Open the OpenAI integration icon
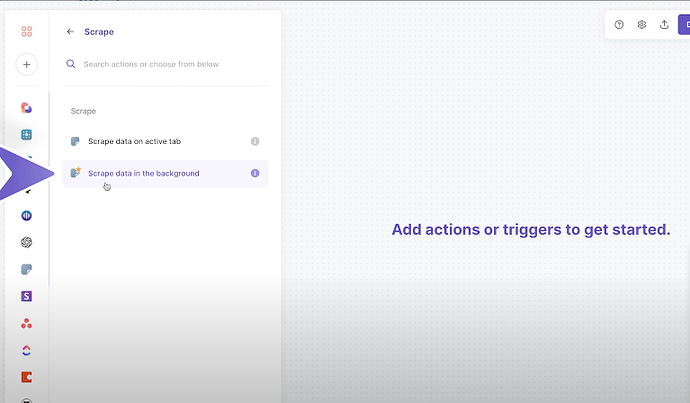690x403 pixels. pyautogui.click(x=26, y=242)
